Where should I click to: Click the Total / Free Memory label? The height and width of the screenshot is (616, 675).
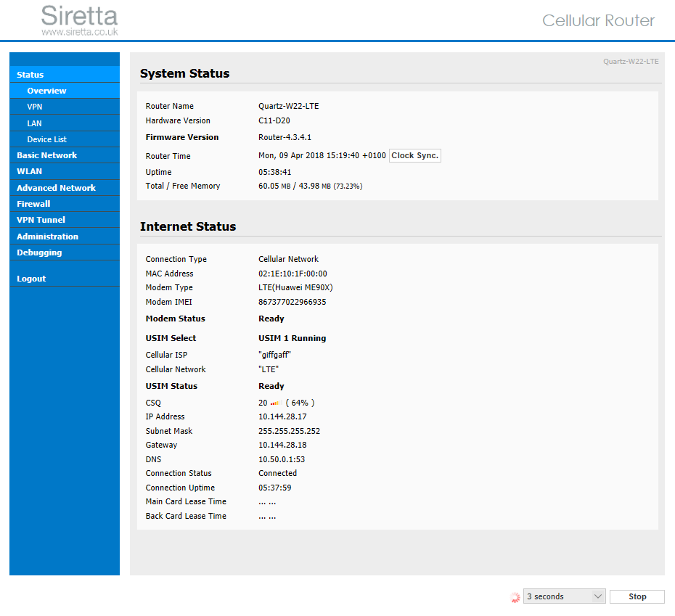click(x=183, y=186)
